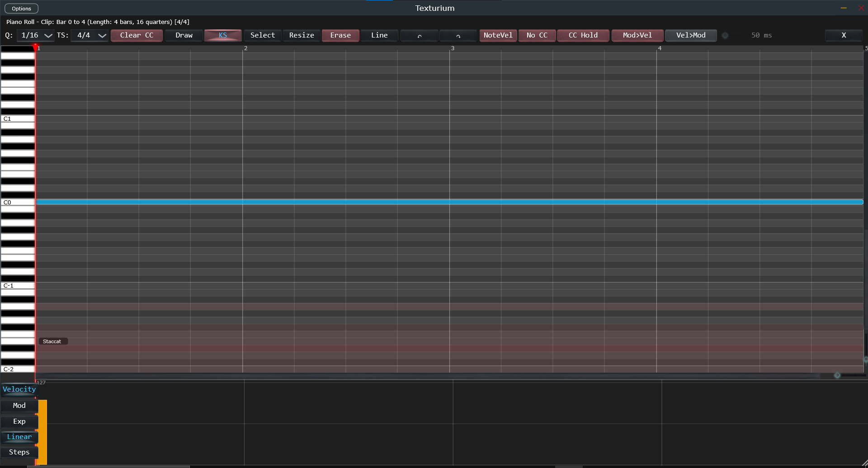
Task: Click the round knob beside 50 ms
Action: click(x=725, y=35)
